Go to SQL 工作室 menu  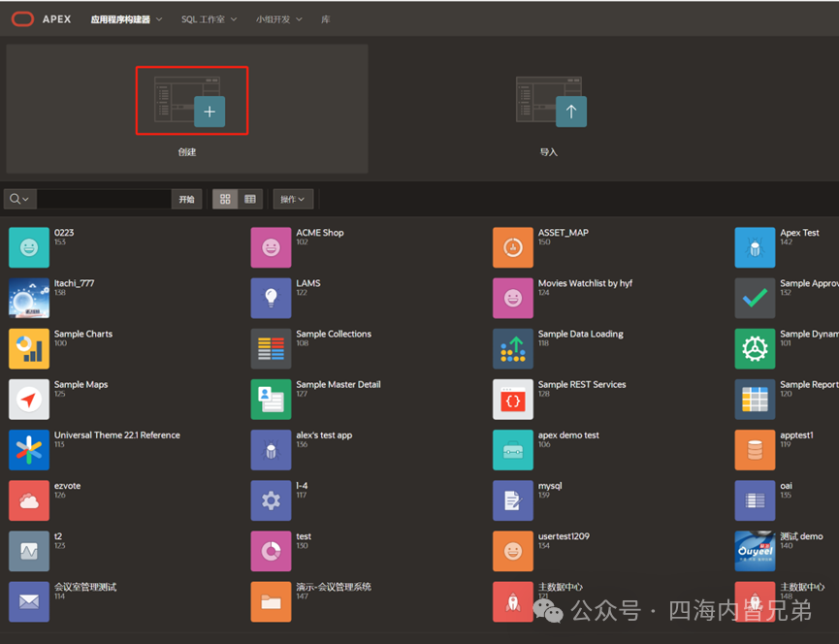tap(203, 19)
